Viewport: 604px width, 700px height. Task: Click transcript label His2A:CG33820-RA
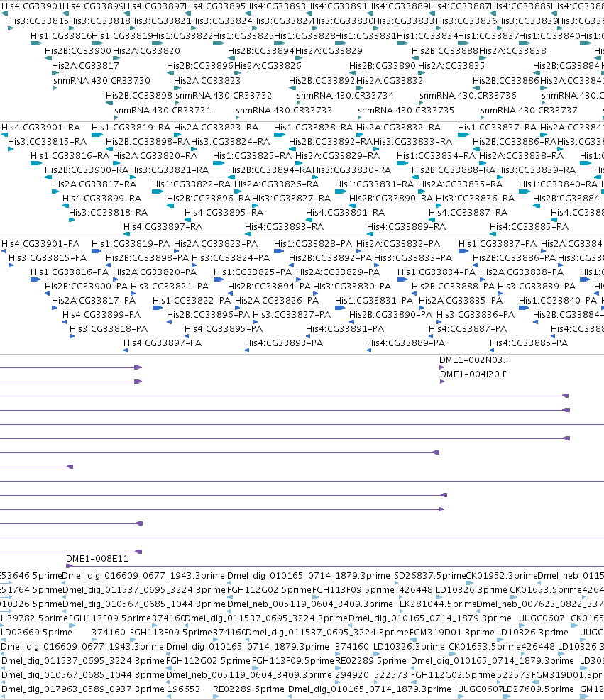155,156
